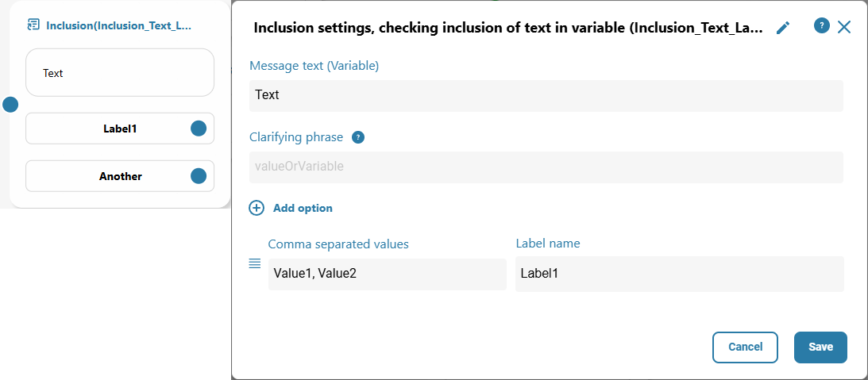Click the Label1 output connector dot
868x380 pixels.
click(x=199, y=129)
